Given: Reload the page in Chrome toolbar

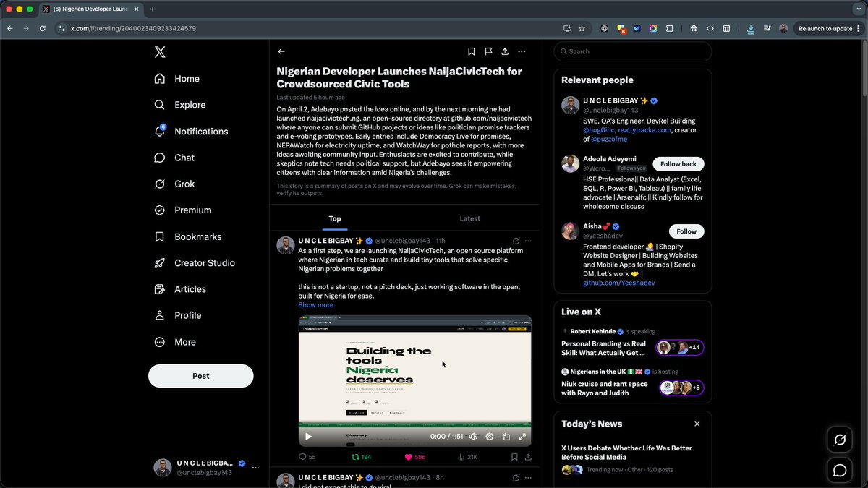Looking at the screenshot, I should [x=42, y=28].
